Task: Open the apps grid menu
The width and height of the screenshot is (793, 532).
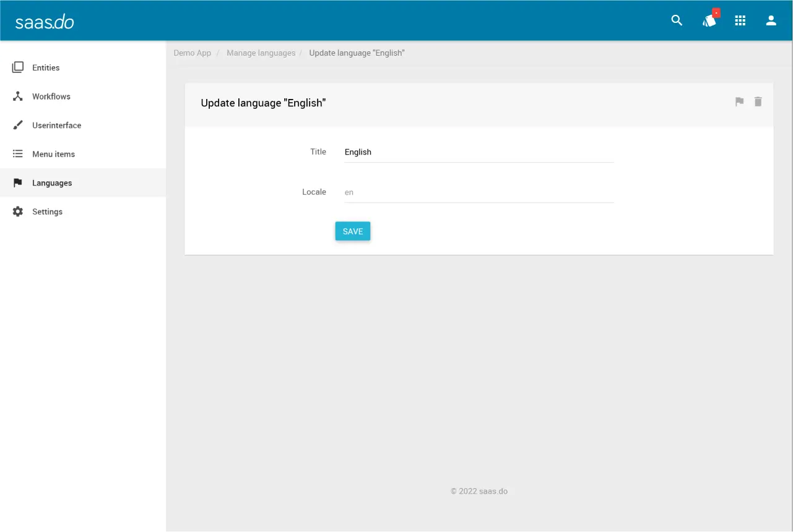Action: point(740,20)
